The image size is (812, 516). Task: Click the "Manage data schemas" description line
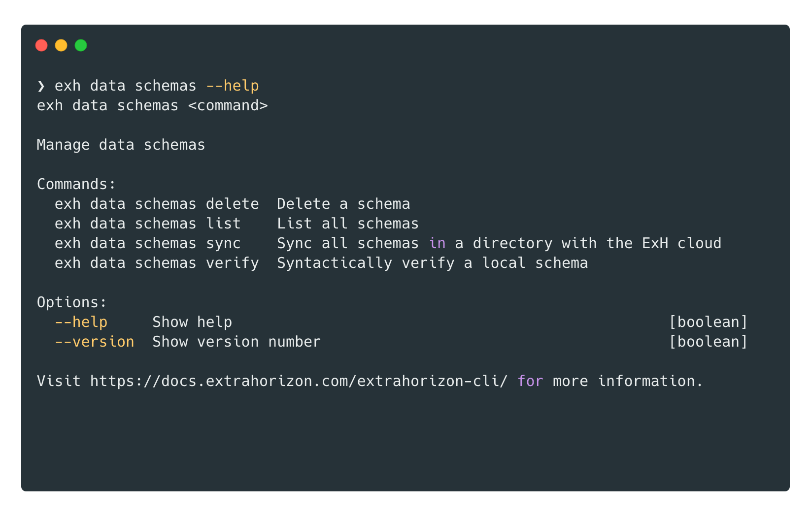point(121,145)
